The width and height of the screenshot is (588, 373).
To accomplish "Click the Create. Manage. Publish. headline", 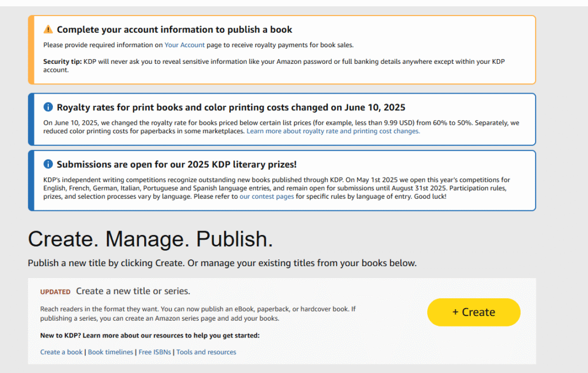I will (x=150, y=239).
